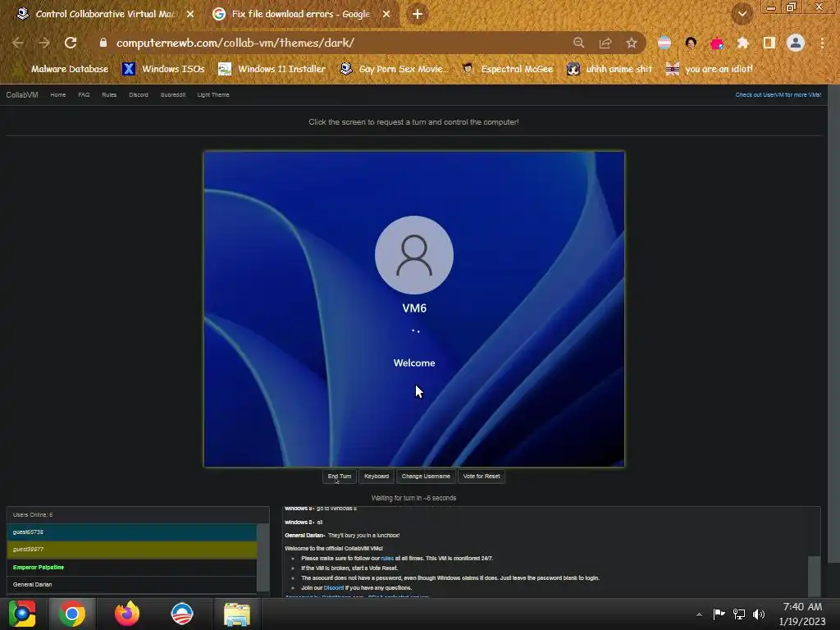Click the browser forward arrow

coord(44,43)
